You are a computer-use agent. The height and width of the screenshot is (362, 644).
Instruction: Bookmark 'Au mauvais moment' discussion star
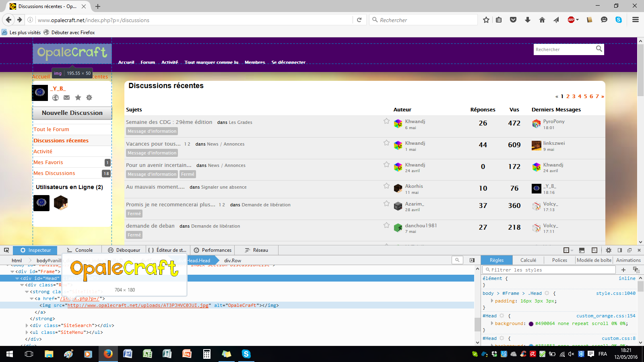coord(386,186)
